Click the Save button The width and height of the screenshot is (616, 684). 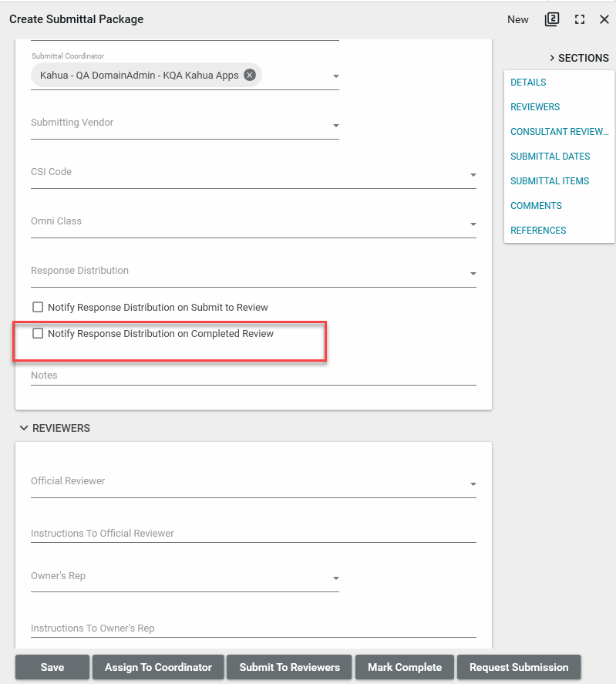52,667
